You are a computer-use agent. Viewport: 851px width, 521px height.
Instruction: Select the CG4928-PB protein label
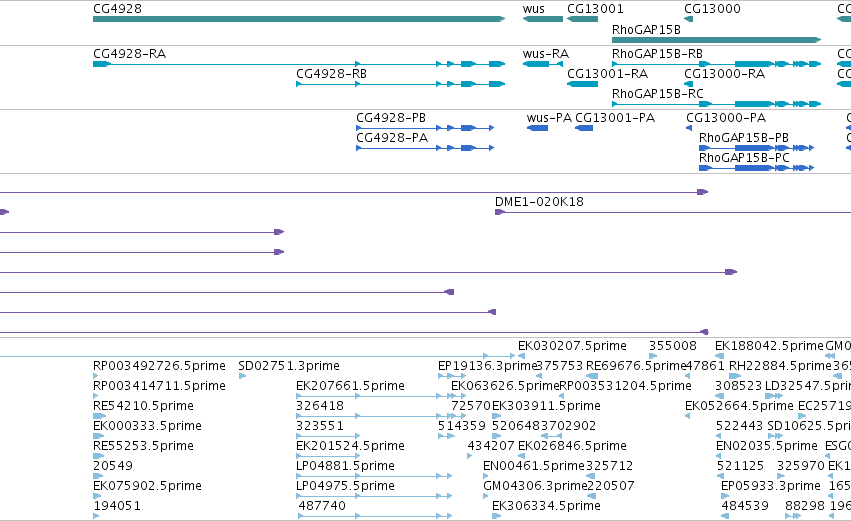[x=391, y=118]
